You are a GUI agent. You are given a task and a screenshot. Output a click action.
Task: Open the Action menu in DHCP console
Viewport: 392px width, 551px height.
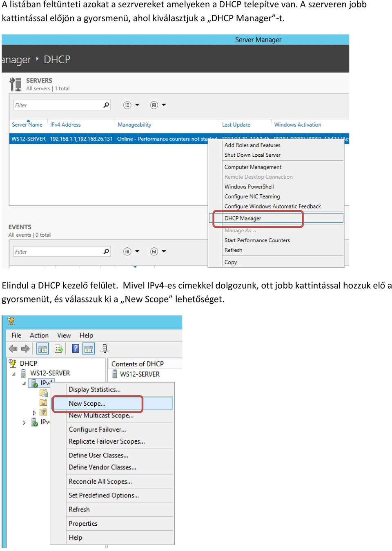point(39,335)
